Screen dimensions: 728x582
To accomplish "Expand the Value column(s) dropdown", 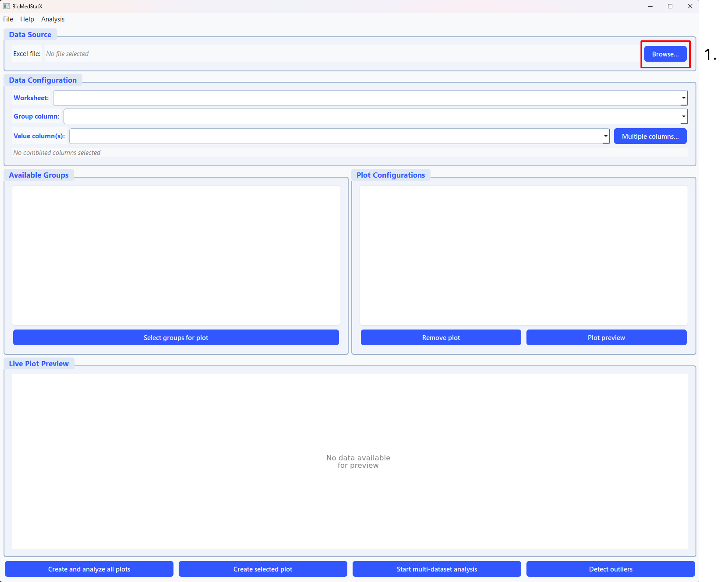I will pos(339,136).
